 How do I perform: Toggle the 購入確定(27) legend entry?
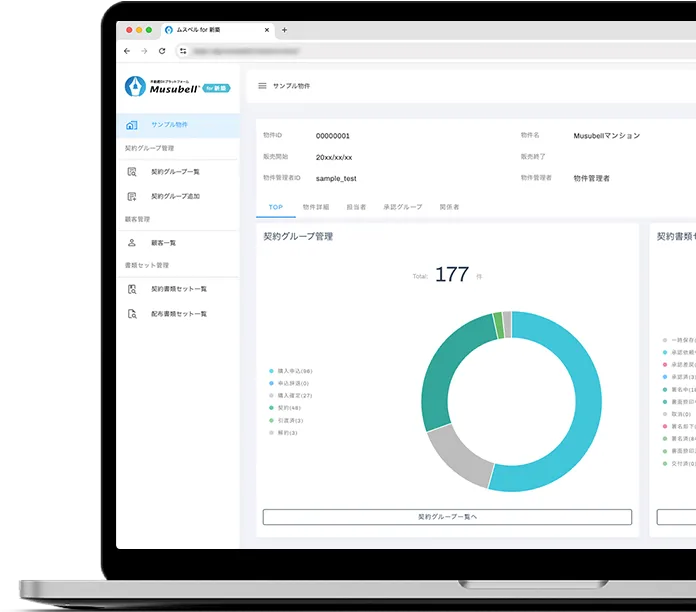point(294,396)
